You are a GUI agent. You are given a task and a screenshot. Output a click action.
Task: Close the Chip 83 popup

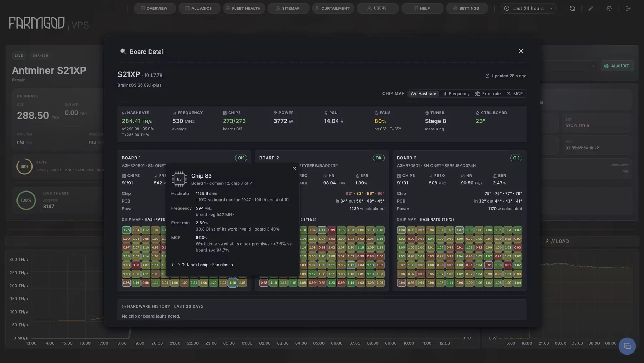[x=294, y=168]
